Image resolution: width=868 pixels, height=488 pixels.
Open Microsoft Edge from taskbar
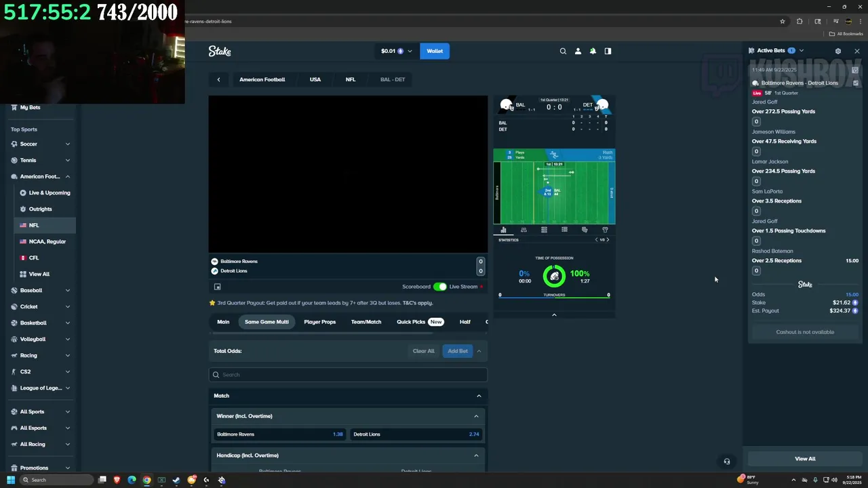pos(132,480)
